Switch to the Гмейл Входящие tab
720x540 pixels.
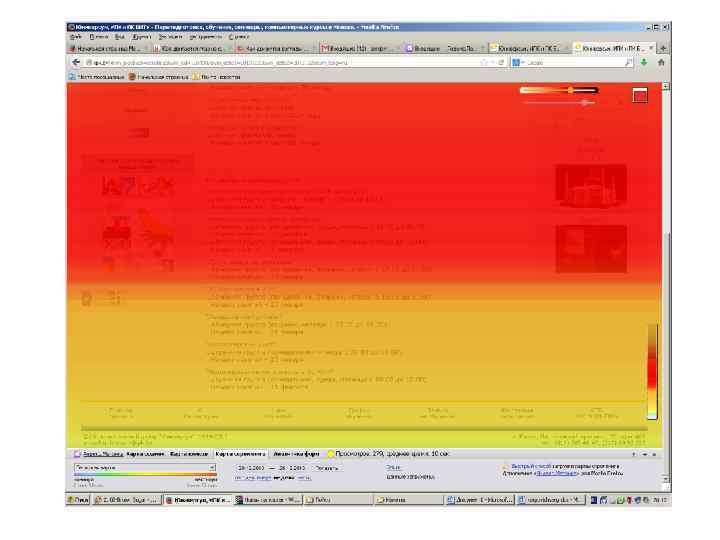click(360, 48)
